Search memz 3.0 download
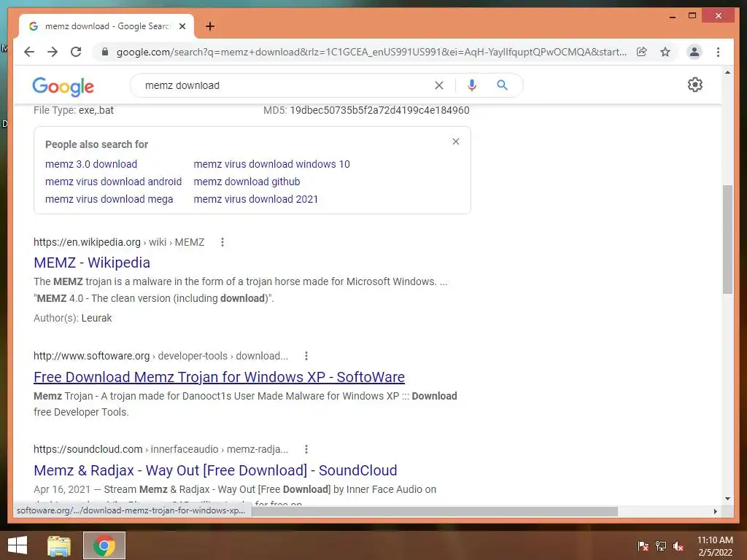 [x=91, y=164]
